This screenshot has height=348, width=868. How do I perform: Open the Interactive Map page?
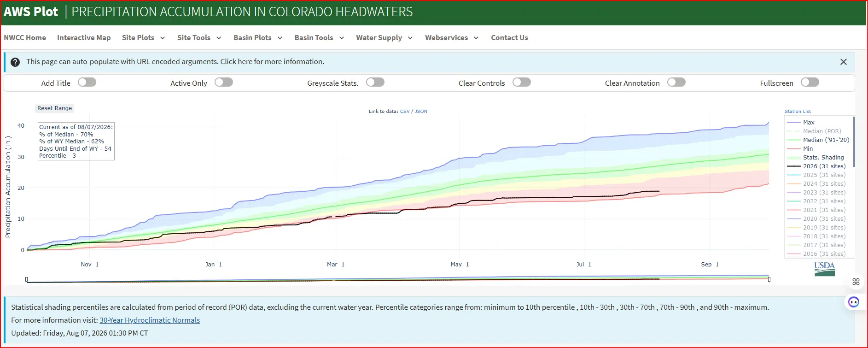pos(84,38)
